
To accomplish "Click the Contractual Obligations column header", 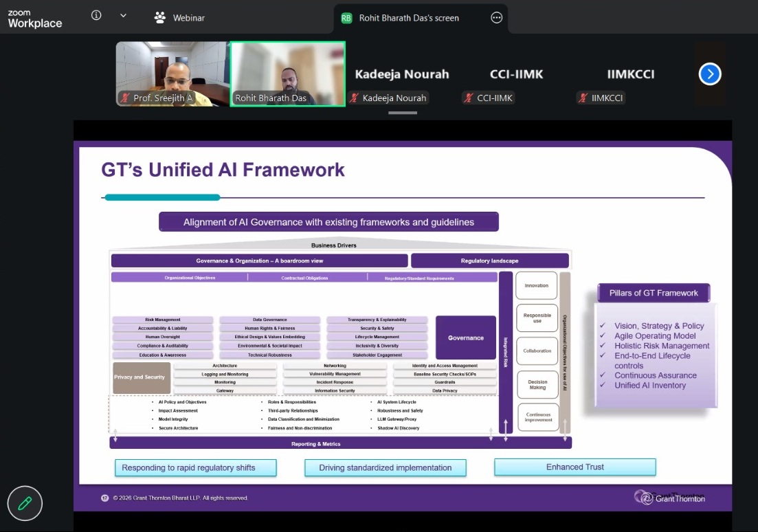I will pos(304,278).
